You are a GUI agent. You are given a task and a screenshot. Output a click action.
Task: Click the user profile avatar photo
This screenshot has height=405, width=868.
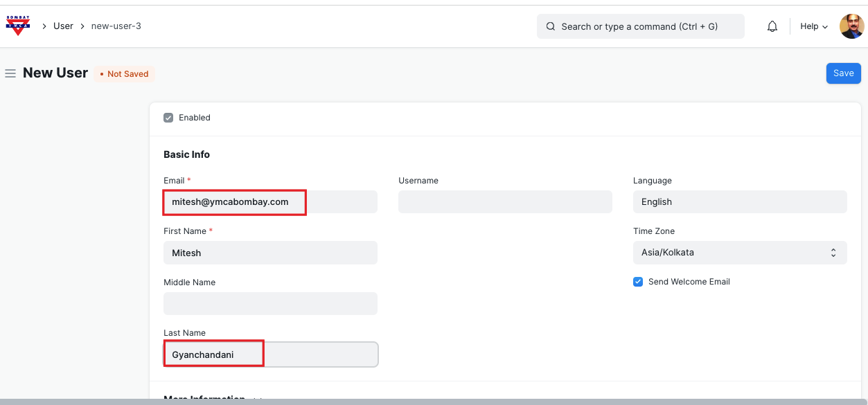(x=851, y=26)
